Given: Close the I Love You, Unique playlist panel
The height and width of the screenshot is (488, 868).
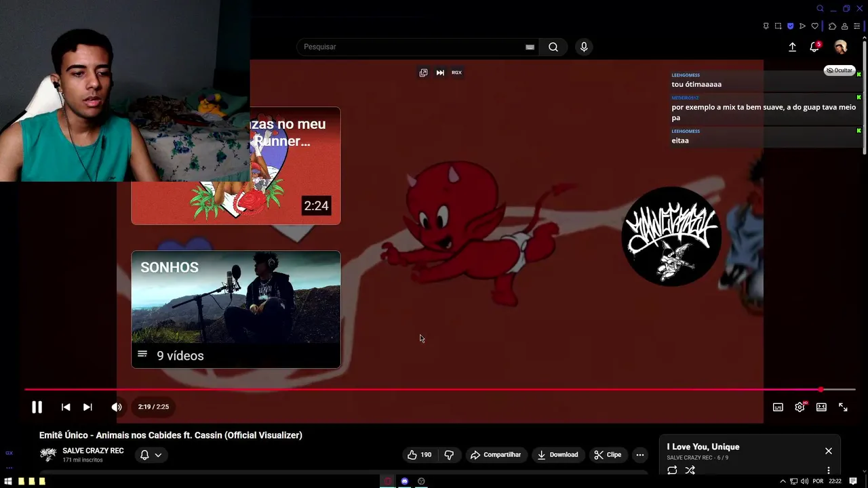Looking at the screenshot, I should click(x=828, y=451).
